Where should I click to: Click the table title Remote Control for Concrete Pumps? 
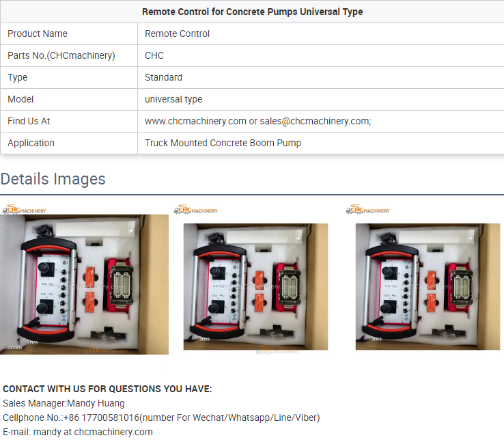coord(252,12)
